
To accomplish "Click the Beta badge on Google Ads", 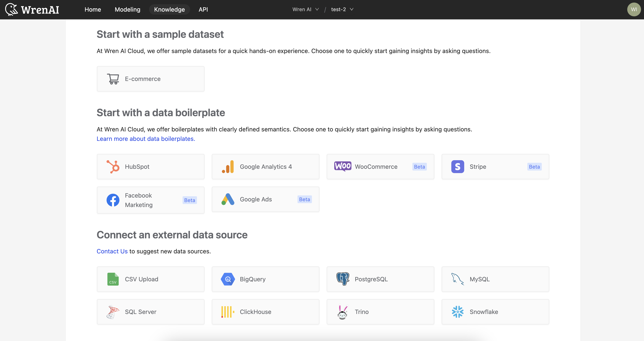I will (x=305, y=199).
